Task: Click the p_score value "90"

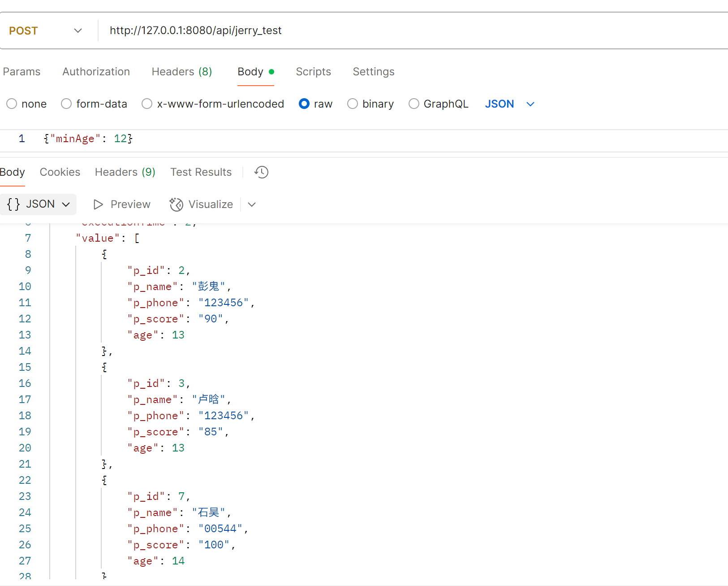Action: coord(211,319)
